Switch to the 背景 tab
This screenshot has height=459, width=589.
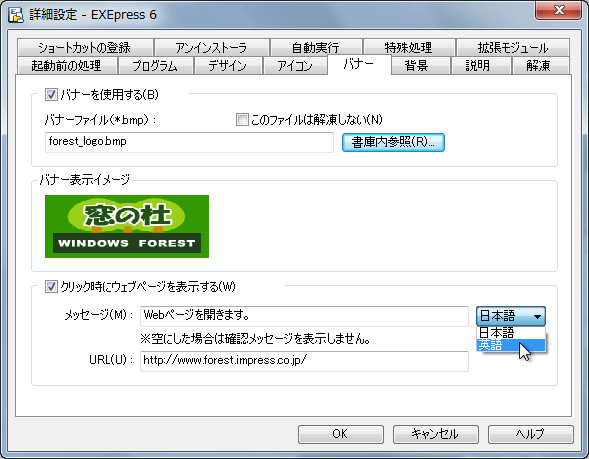pyautogui.click(x=420, y=66)
